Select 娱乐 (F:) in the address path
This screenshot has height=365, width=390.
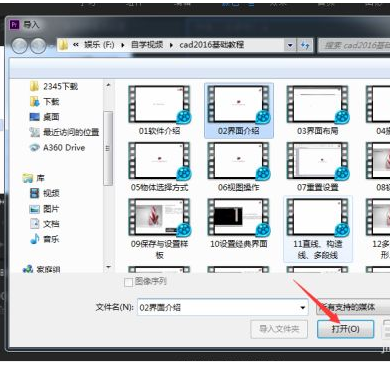99,45
